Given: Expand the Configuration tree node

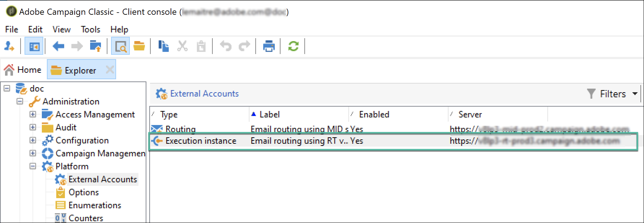Looking at the screenshot, I should click(x=33, y=140).
